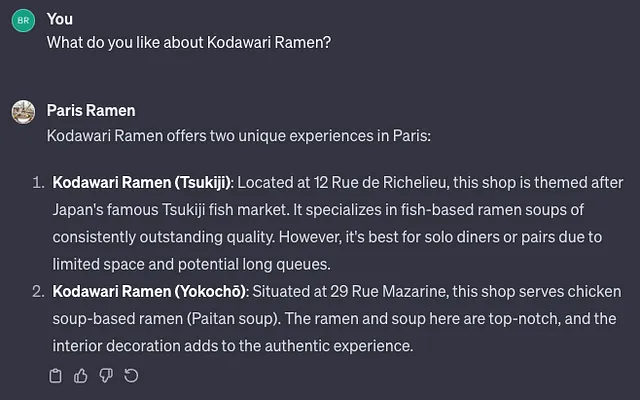Click the bold "Kodawari Ramen (Tsukiji)" heading
This screenshot has width=640, height=400.
point(142,182)
